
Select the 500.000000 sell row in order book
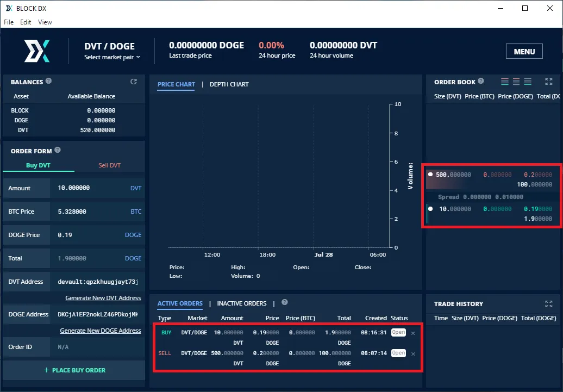click(493, 179)
